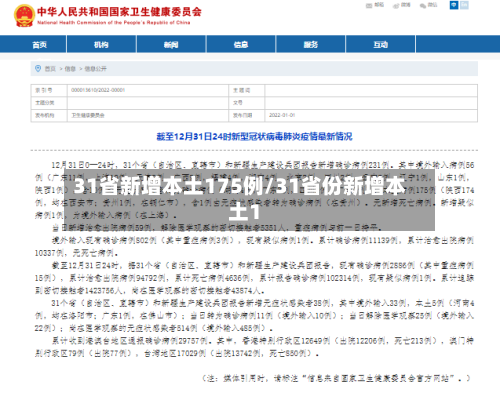Image resolution: width=500 pixels, height=400 pixels.
Task: Click the national emblem logo
Action: [24, 16]
